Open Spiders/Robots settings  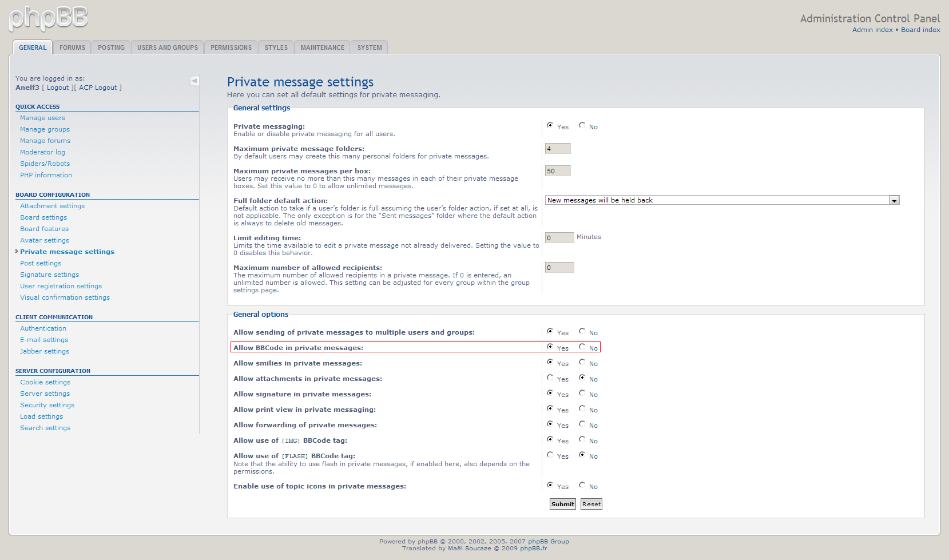(45, 164)
